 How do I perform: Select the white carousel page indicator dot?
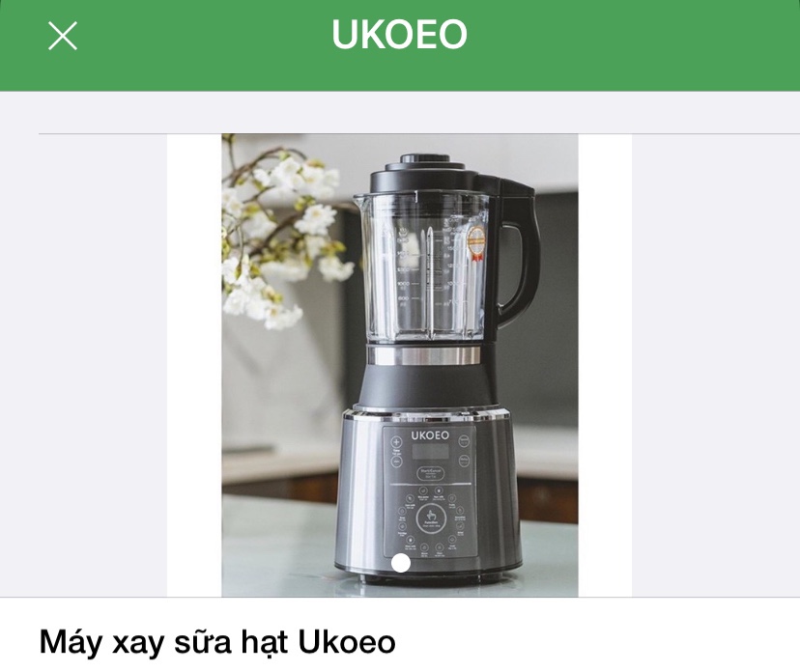tap(402, 564)
